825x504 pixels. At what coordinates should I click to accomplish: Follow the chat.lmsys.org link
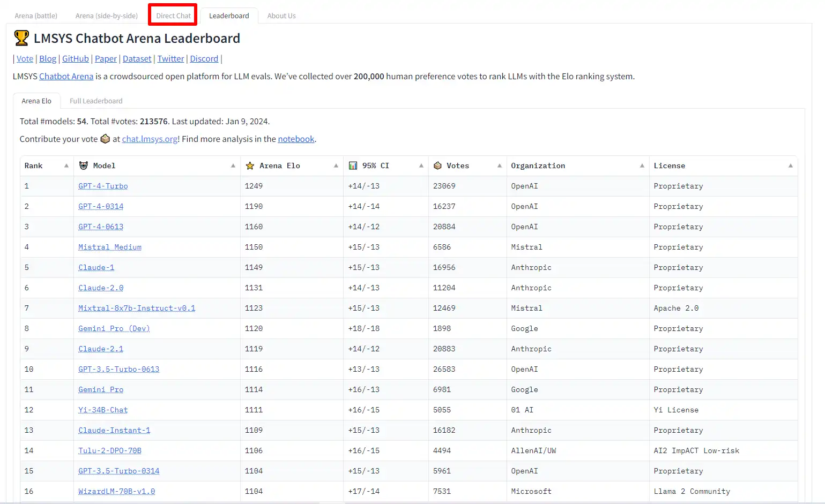[150, 139]
